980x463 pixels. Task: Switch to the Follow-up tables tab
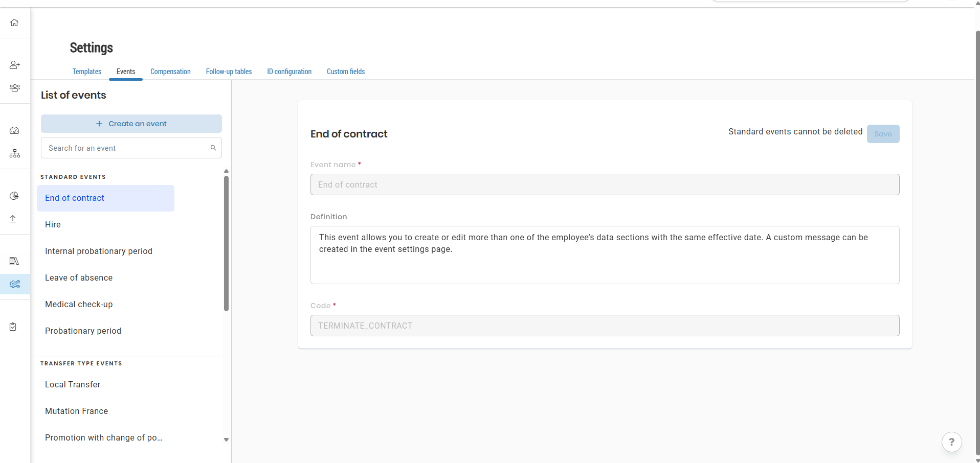point(229,72)
